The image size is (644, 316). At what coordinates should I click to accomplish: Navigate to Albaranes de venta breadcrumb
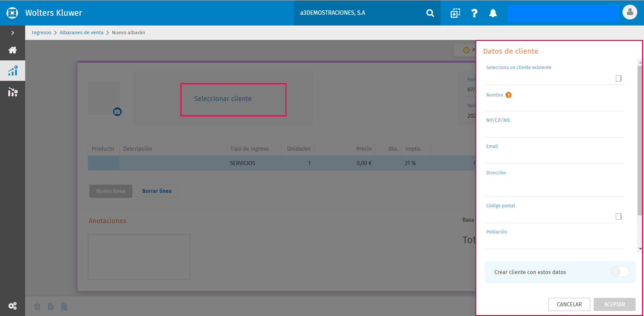82,33
